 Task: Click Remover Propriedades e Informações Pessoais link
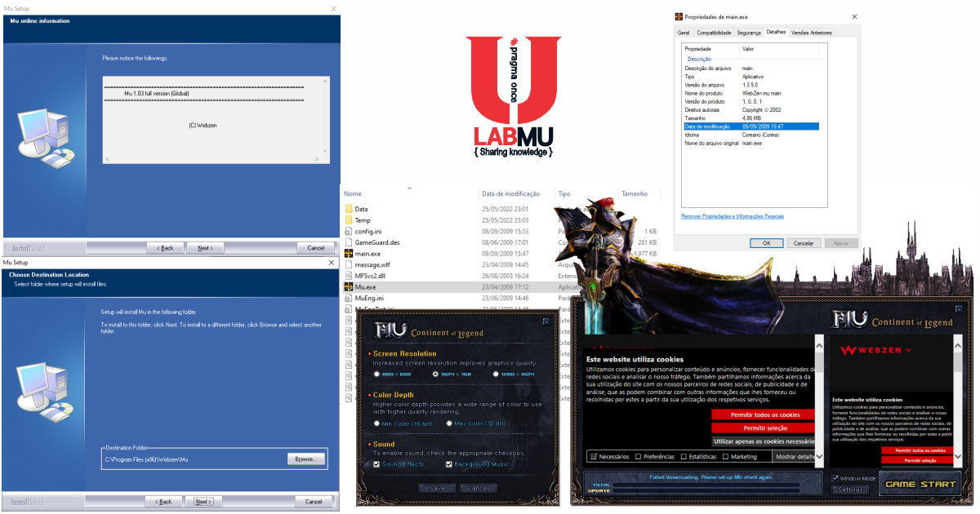click(x=733, y=216)
